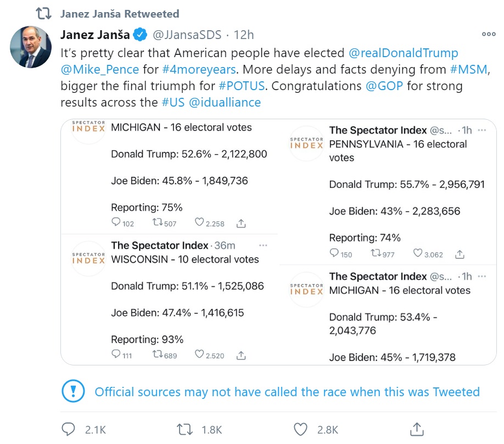
Task: Open Janez Janša's profile avatar
Action: pyautogui.click(x=31, y=47)
